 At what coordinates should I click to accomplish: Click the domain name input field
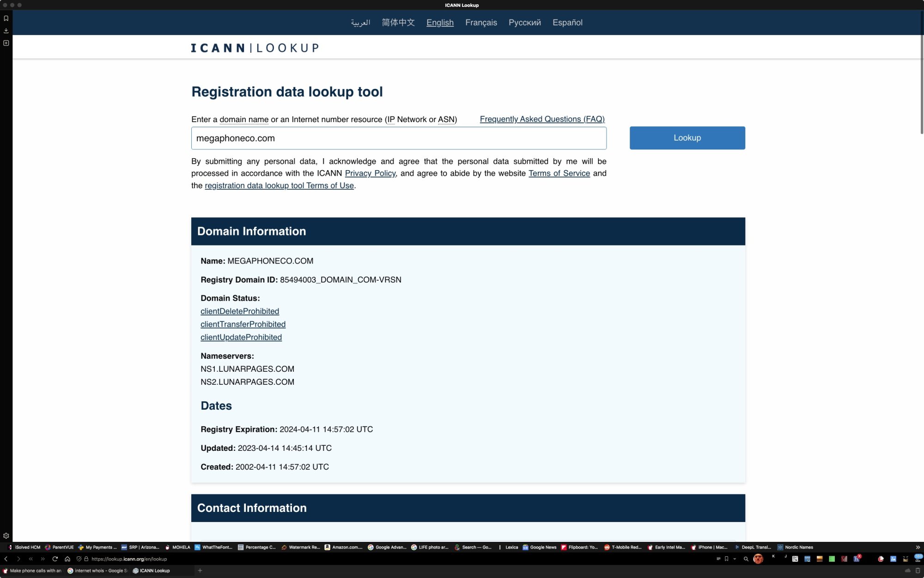pos(398,138)
